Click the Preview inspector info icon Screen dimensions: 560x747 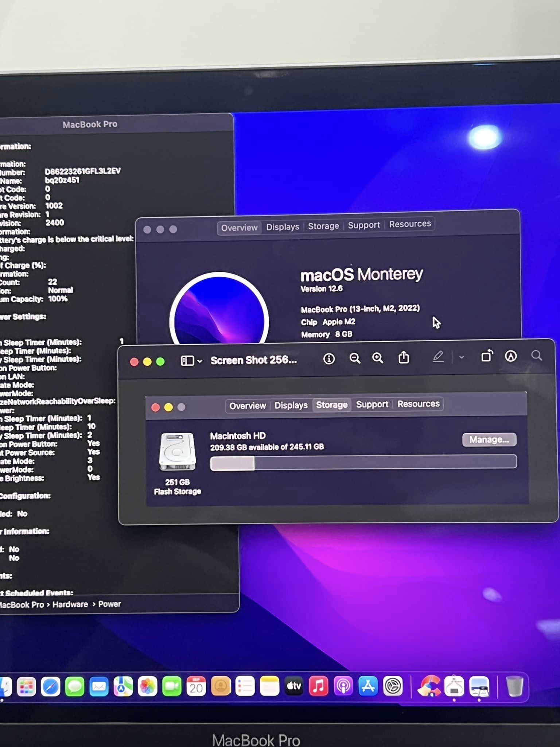pos(328,359)
